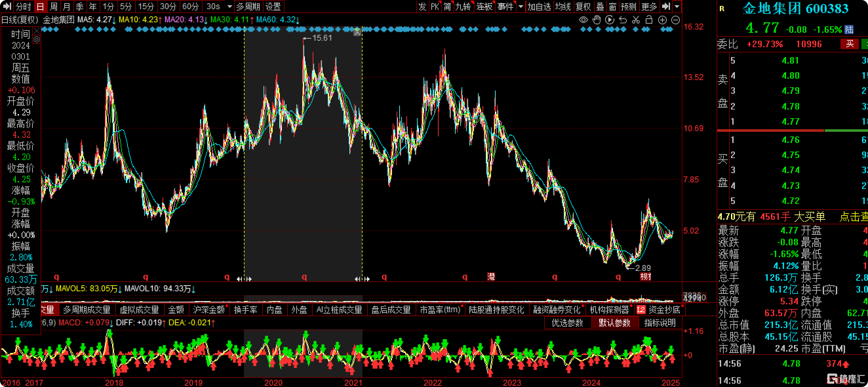The height and width of the screenshot is (387, 868).
Task: Click the 默认参数 button
Action: (615, 323)
